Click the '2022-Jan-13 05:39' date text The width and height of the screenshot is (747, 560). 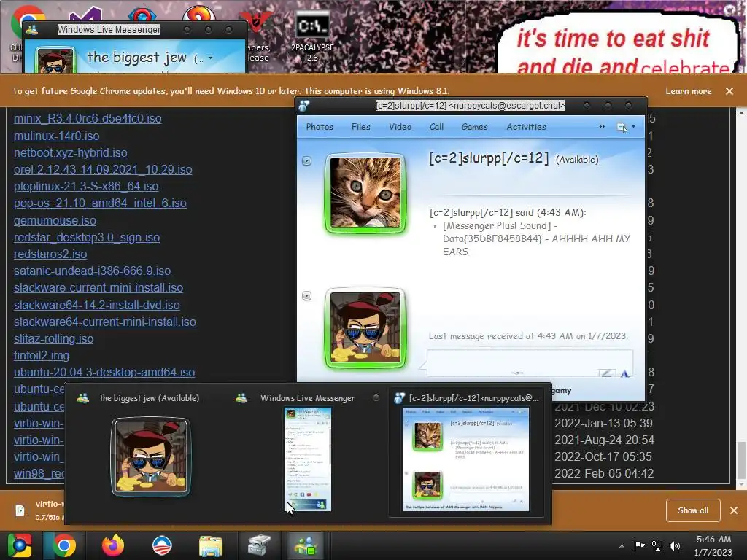click(603, 424)
